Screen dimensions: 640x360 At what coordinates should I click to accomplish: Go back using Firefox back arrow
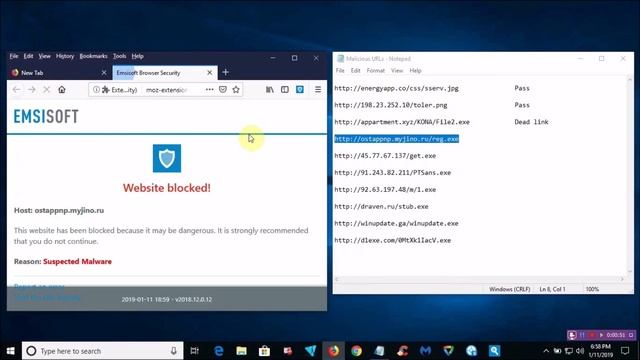pos(16,90)
